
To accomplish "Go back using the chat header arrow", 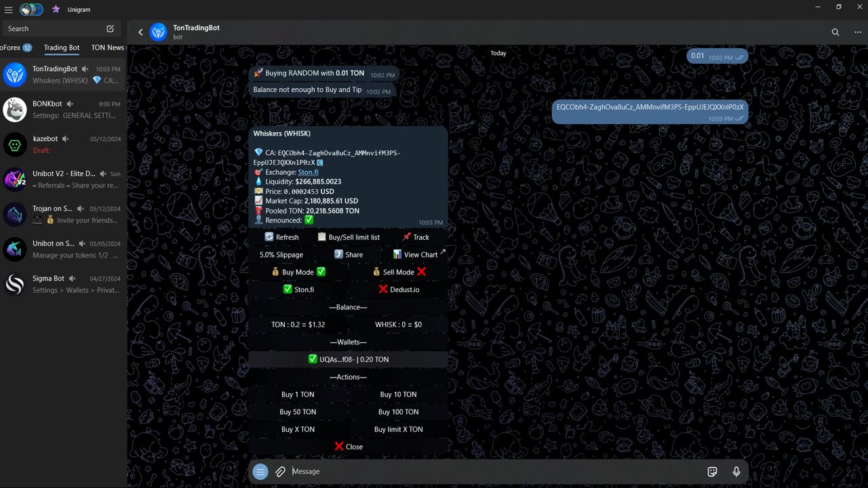I will (x=140, y=32).
